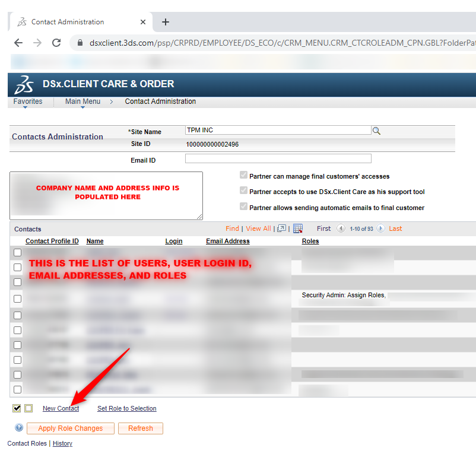Screen dimensions: 476x451
Task: Click the download to spreadsheet grid icon
Action: (x=298, y=228)
